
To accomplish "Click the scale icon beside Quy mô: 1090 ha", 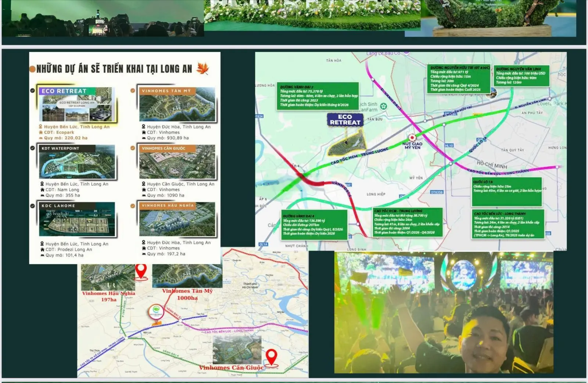I will coord(144,195).
